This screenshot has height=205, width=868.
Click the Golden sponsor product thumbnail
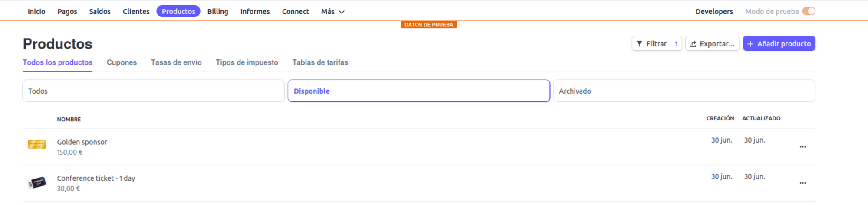tap(37, 144)
